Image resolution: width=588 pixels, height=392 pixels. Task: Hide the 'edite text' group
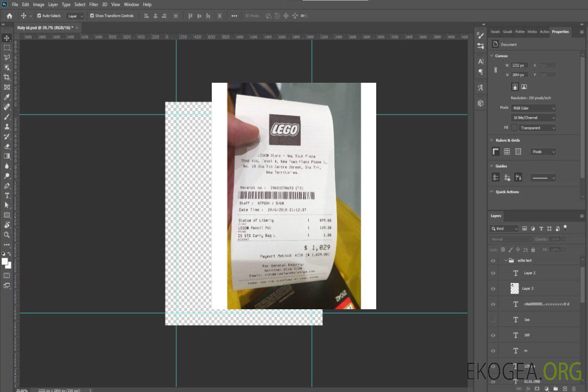pyautogui.click(x=493, y=261)
